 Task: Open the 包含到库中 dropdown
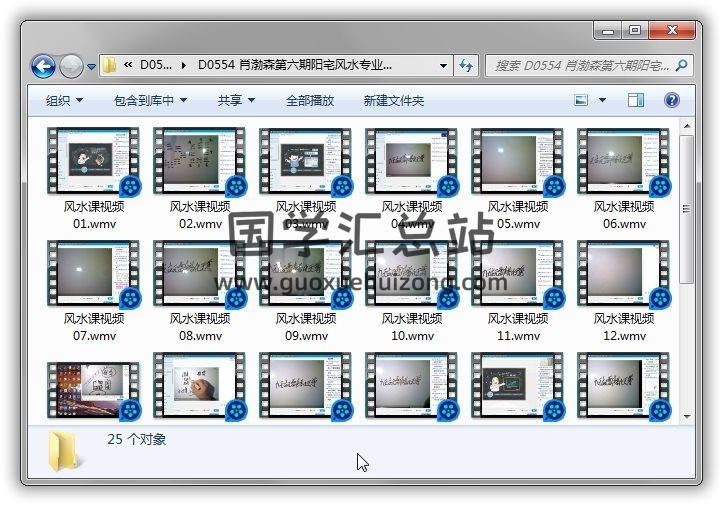(x=150, y=101)
